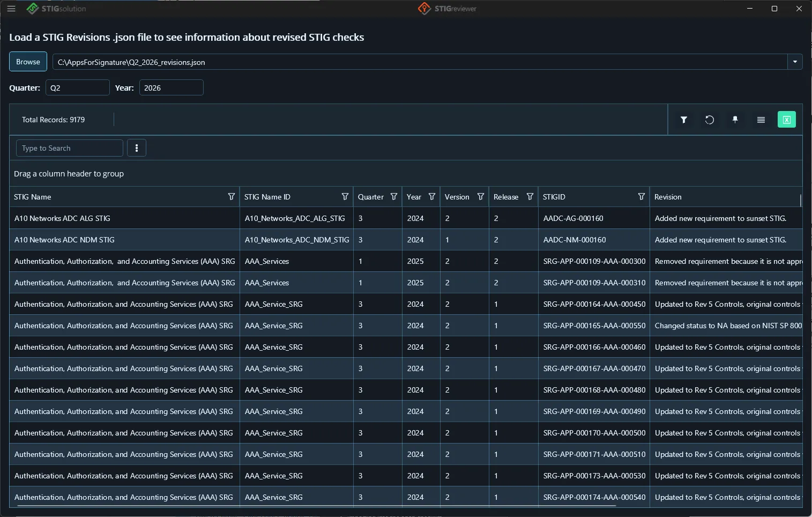The width and height of the screenshot is (812, 517).
Task: Select STIGID SRG-APP-000174-AAA-000540
Action: point(594,497)
